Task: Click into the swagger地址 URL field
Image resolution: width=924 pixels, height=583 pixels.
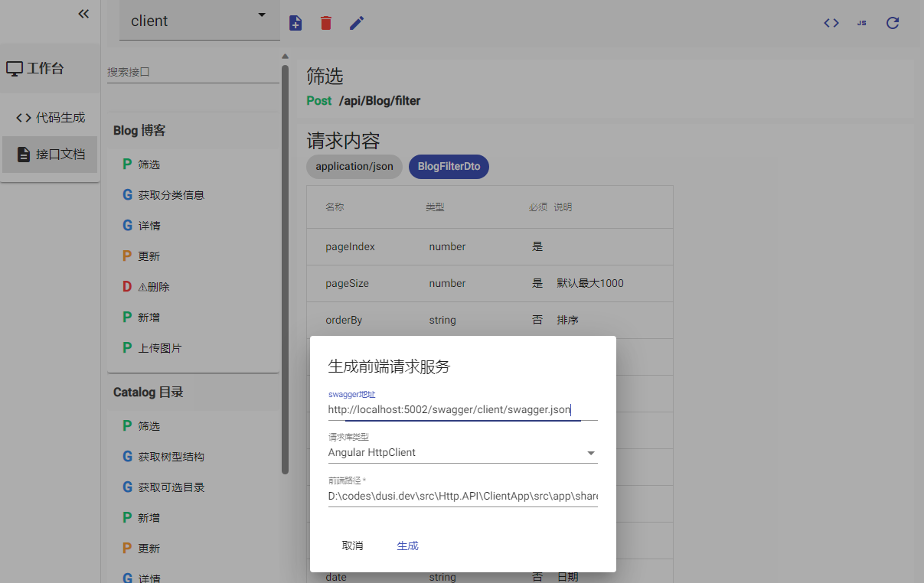Action: (x=462, y=410)
